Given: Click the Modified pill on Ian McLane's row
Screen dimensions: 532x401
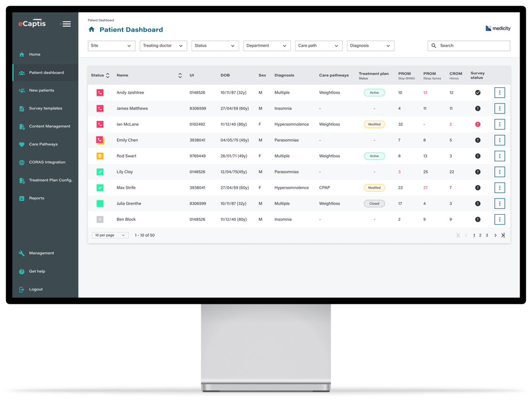Looking at the screenshot, I should tap(374, 124).
